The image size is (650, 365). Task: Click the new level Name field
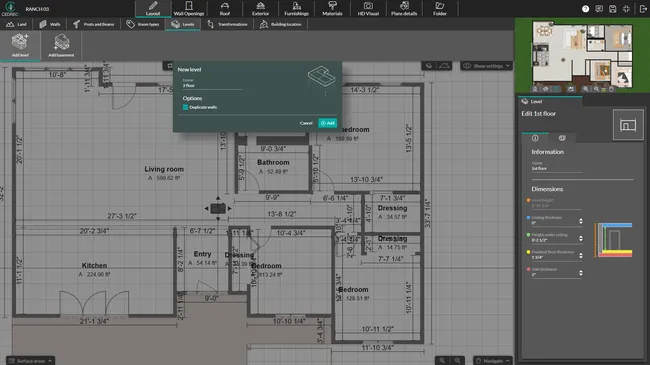(x=212, y=85)
